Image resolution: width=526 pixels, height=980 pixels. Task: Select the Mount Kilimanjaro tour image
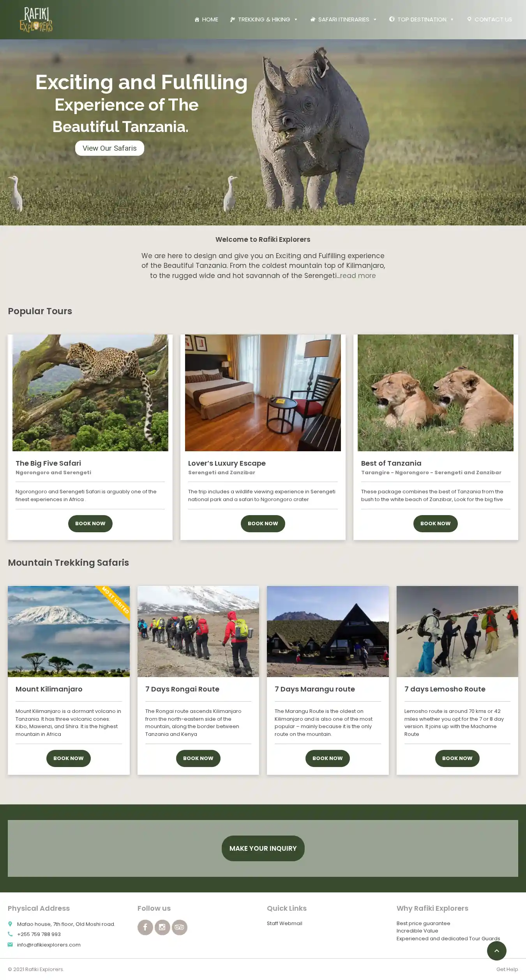tap(69, 631)
